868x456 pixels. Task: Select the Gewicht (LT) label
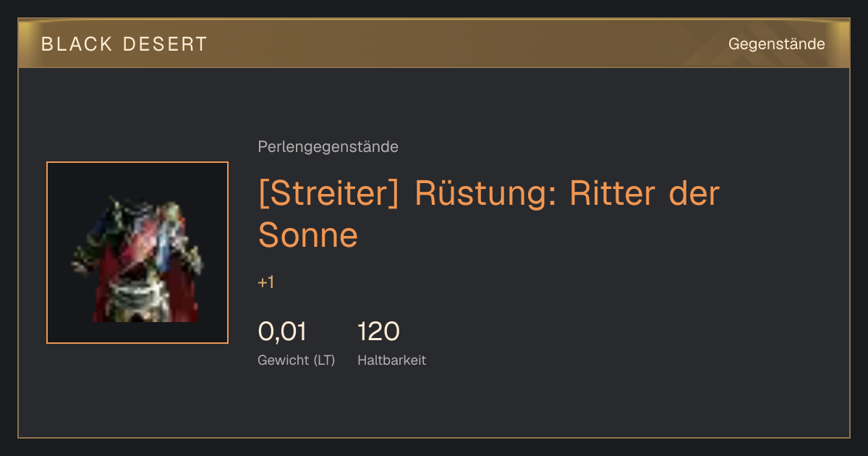[296, 360]
